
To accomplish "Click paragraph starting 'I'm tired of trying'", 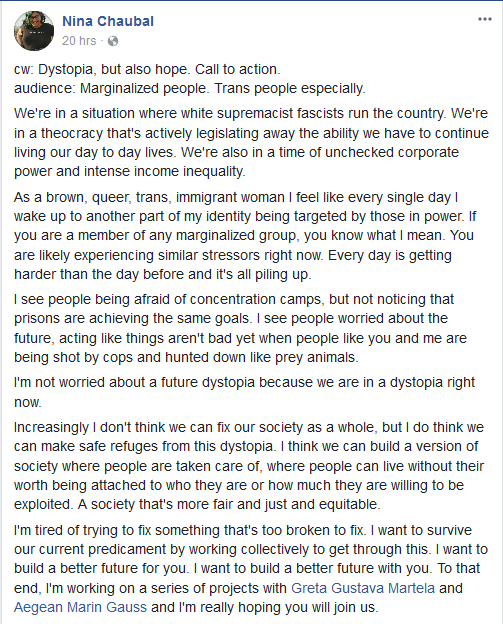I will [x=251, y=568].
